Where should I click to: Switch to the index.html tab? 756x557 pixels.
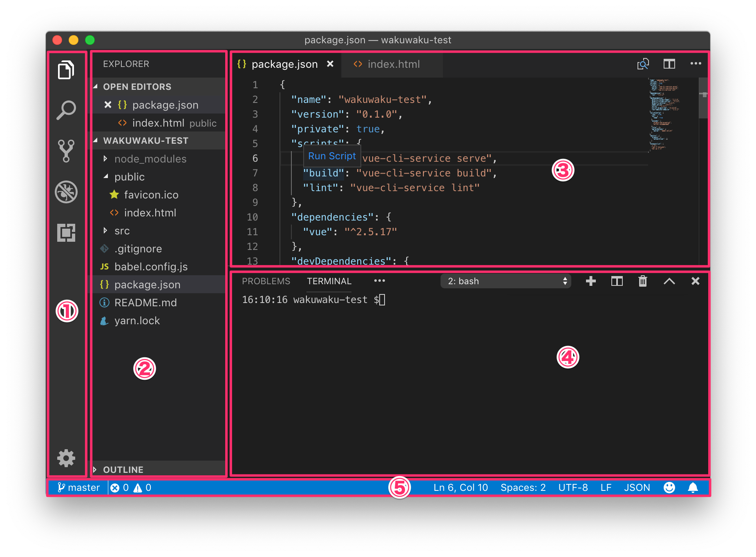click(x=393, y=64)
